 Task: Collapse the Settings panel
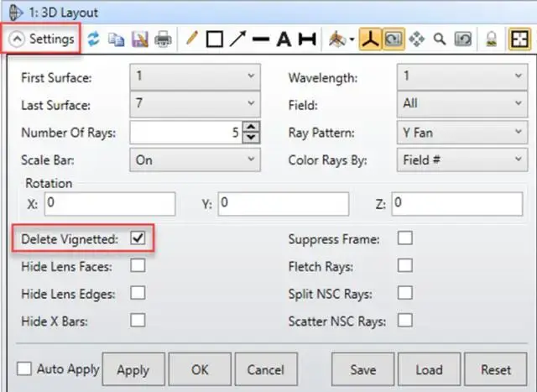pyautogui.click(x=41, y=39)
